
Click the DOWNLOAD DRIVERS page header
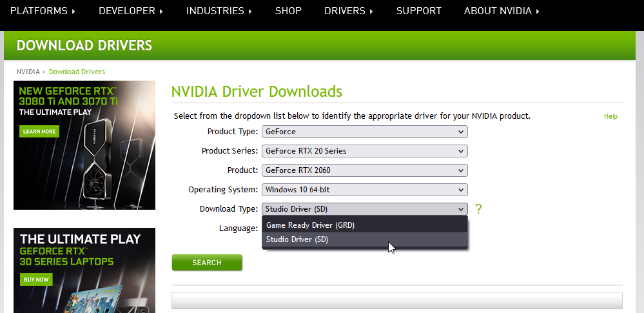click(x=84, y=45)
